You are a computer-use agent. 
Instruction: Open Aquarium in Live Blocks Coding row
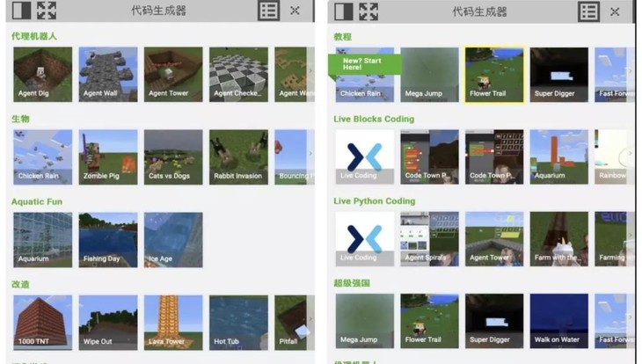[558, 157]
